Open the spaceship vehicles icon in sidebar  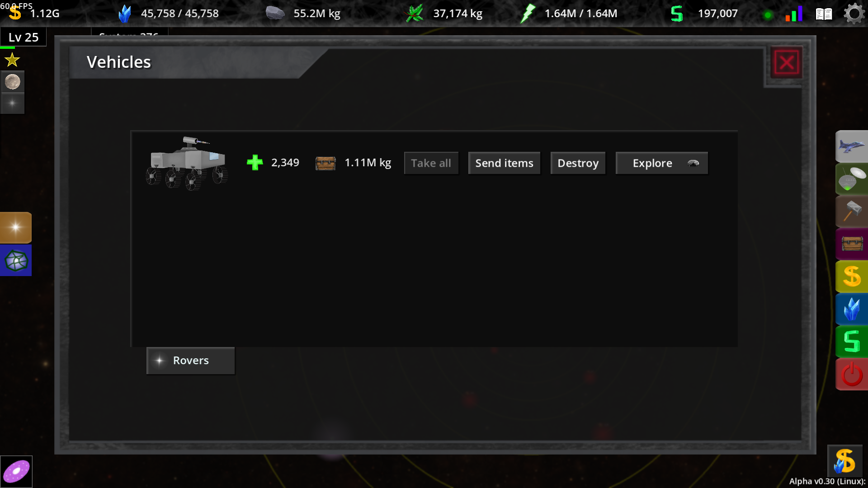click(852, 146)
